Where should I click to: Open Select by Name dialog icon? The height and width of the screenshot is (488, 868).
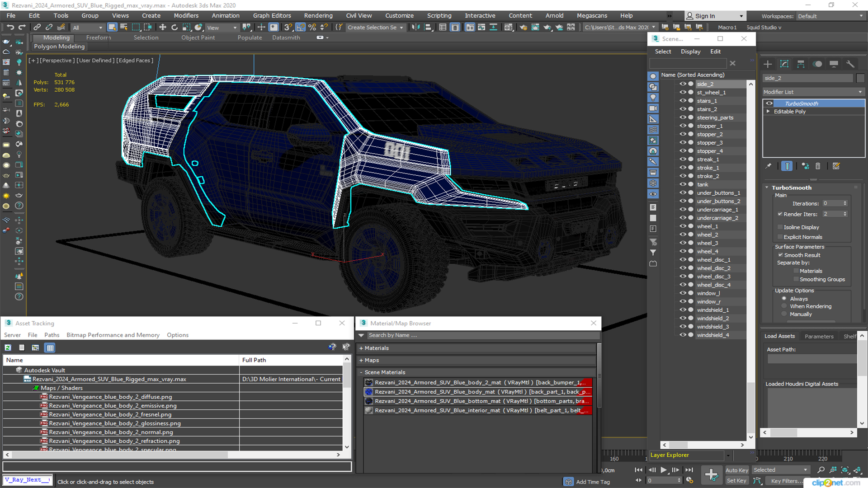click(124, 27)
